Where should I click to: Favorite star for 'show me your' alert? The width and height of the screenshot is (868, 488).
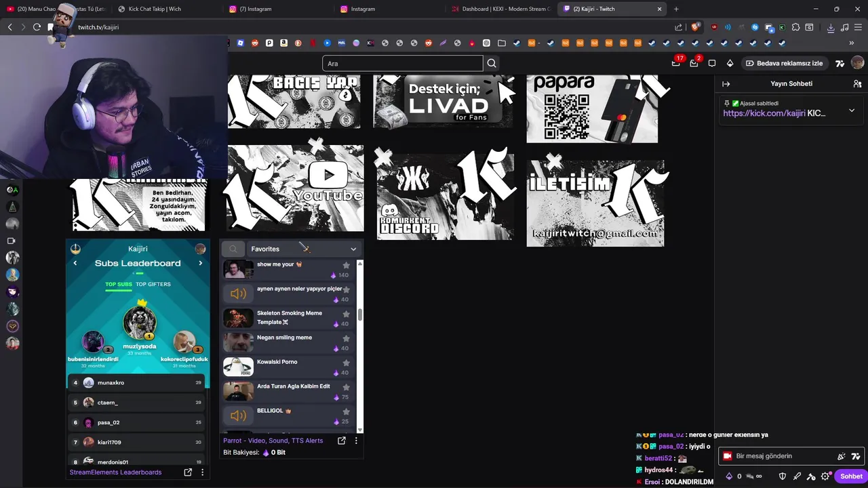tap(346, 265)
